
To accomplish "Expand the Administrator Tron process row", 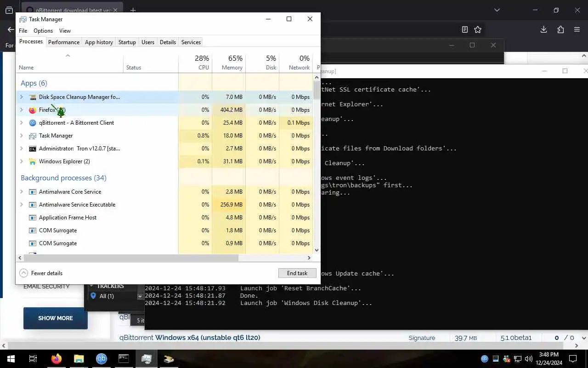I will [22, 149].
